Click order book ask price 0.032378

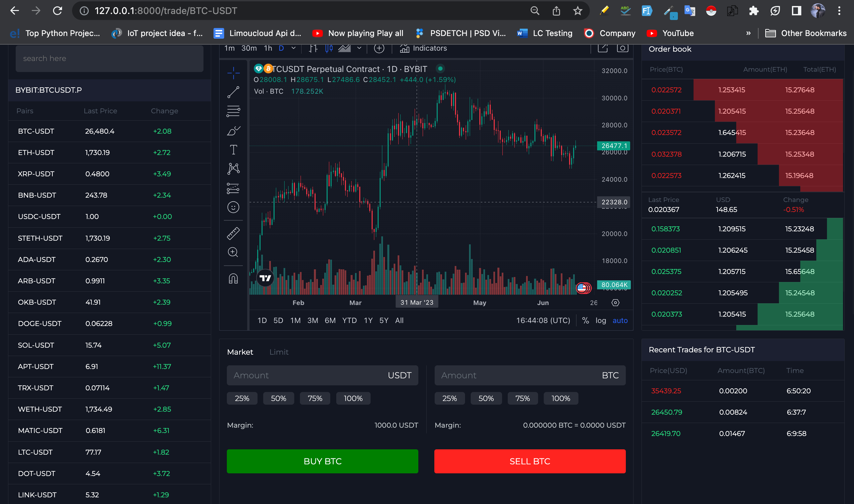click(x=666, y=154)
